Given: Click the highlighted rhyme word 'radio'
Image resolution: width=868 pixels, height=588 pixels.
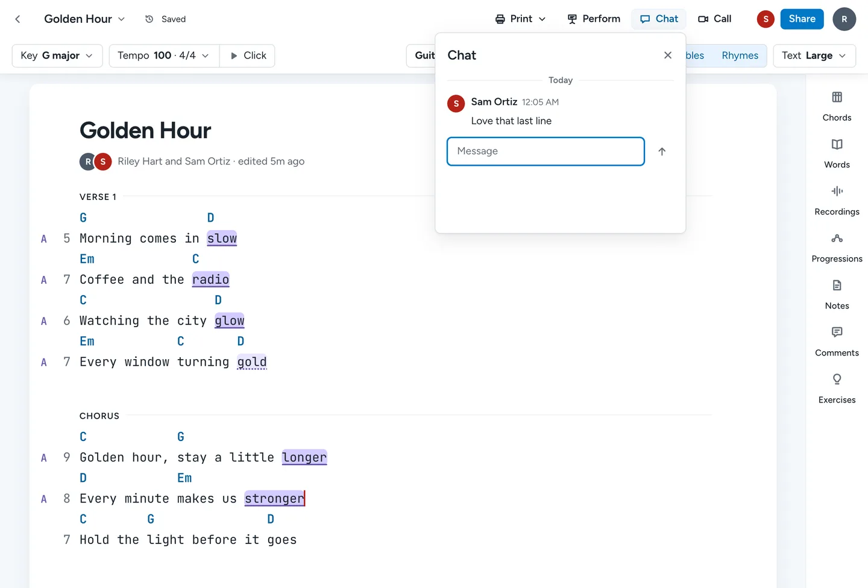Looking at the screenshot, I should tap(210, 280).
